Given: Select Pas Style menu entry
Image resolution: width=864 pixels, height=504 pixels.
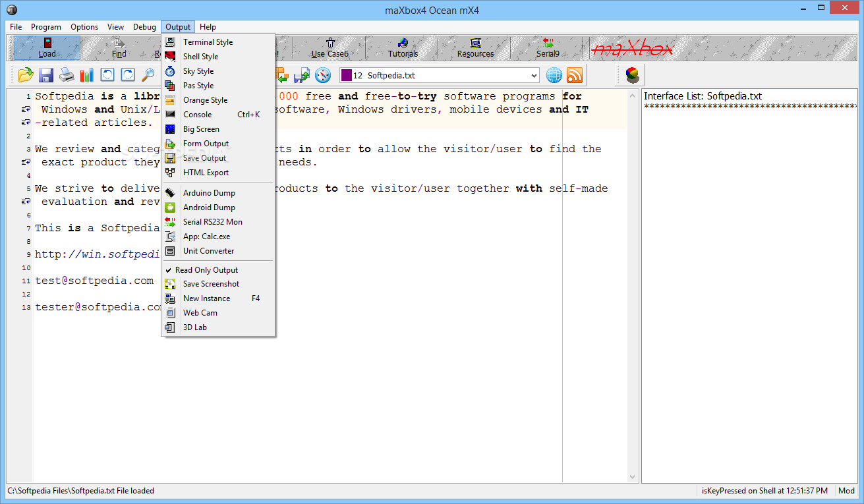Looking at the screenshot, I should [x=219, y=86].
